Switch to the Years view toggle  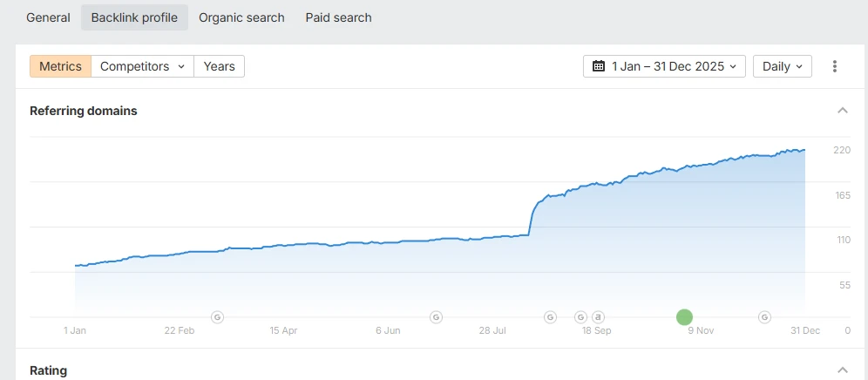click(x=220, y=66)
